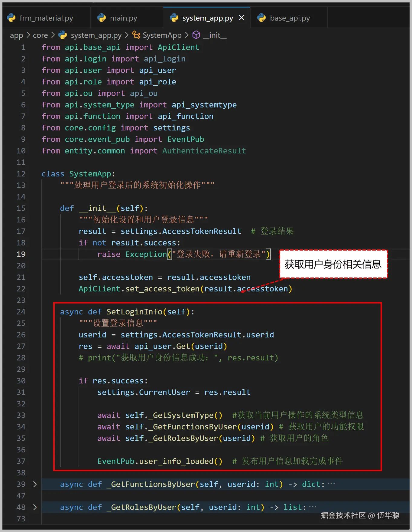Click __init__ method cube icon in breadcrumb

[x=196, y=35]
